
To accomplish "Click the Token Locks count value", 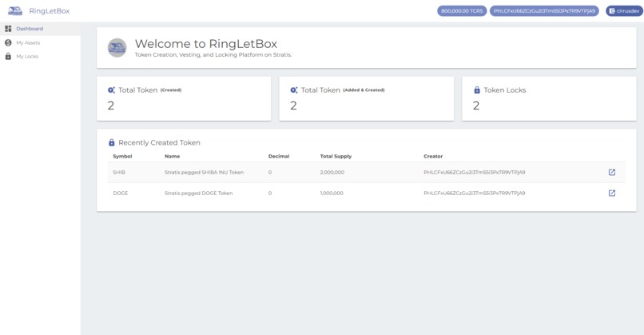I will 476,106.
